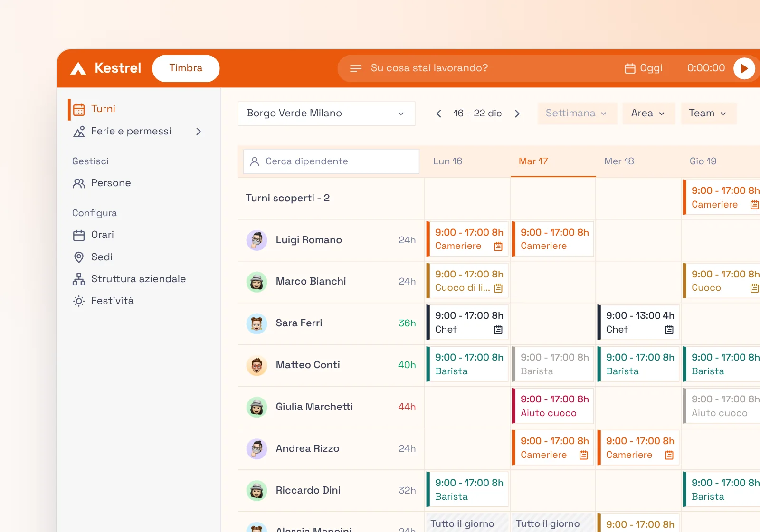The height and width of the screenshot is (532, 760).
Task: Click Sara Ferri's avatar
Action: (256, 323)
